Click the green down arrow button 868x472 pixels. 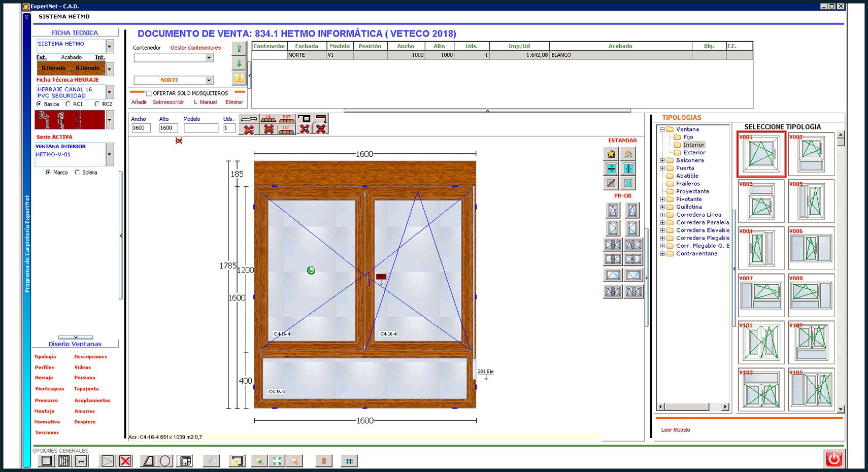coord(239,63)
